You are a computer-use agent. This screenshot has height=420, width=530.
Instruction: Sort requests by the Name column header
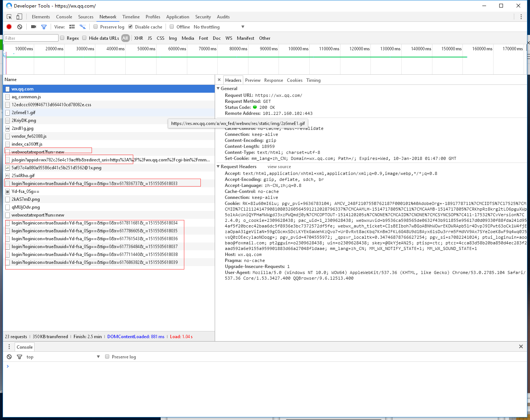pyautogui.click(x=109, y=80)
